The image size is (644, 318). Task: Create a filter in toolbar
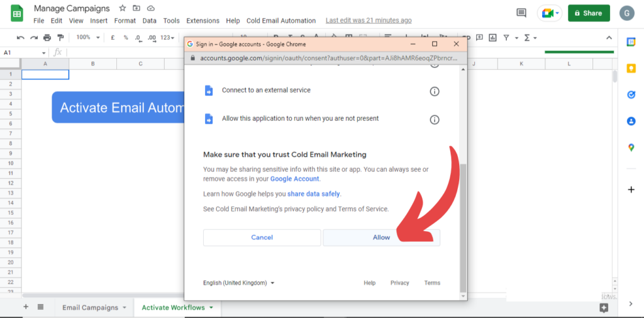click(x=506, y=37)
